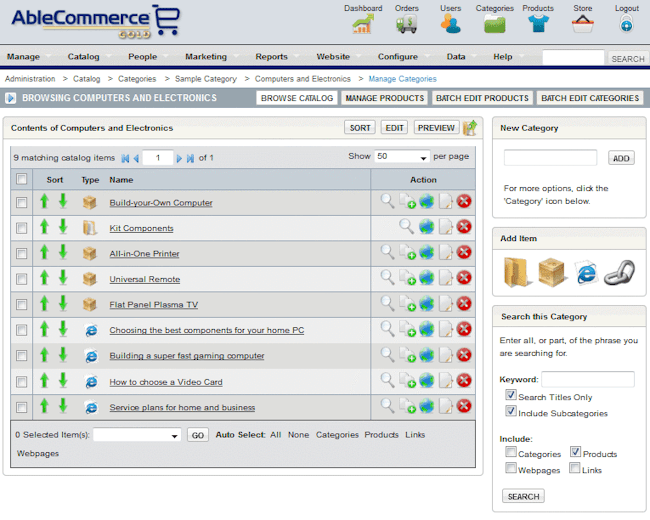Go to the last page arrow

point(190,158)
